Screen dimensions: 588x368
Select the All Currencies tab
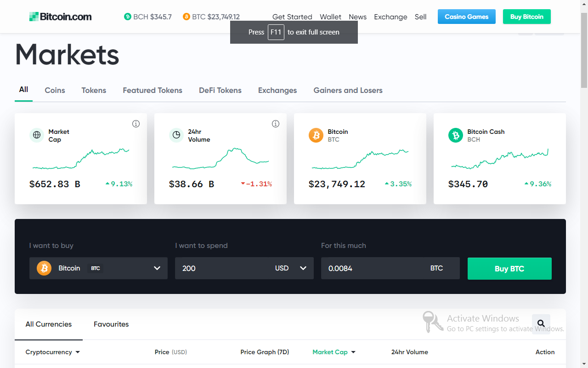pyautogui.click(x=49, y=324)
